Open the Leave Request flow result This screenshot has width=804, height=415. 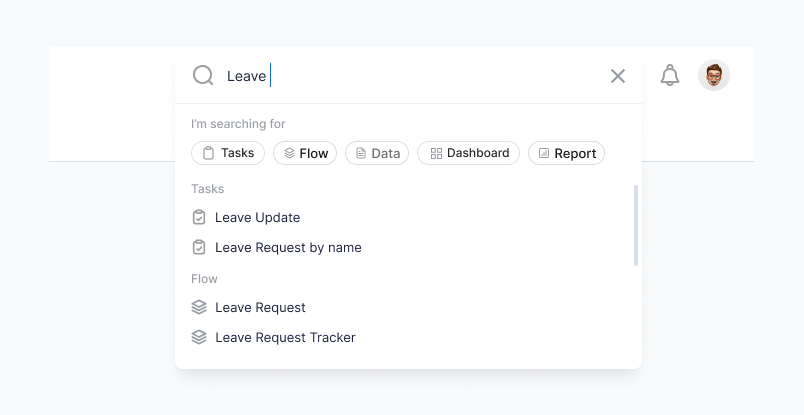click(x=260, y=307)
